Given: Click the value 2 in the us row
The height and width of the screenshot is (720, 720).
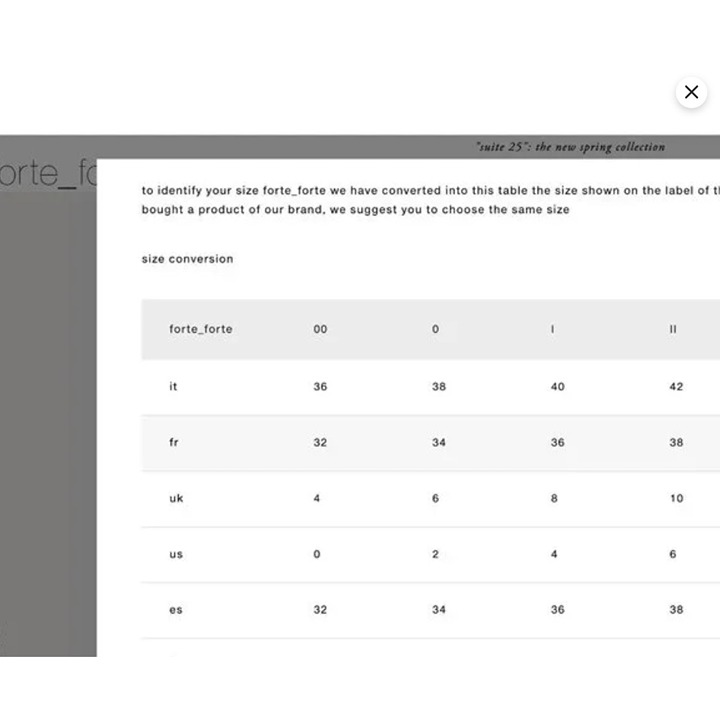Looking at the screenshot, I should coord(435,554).
